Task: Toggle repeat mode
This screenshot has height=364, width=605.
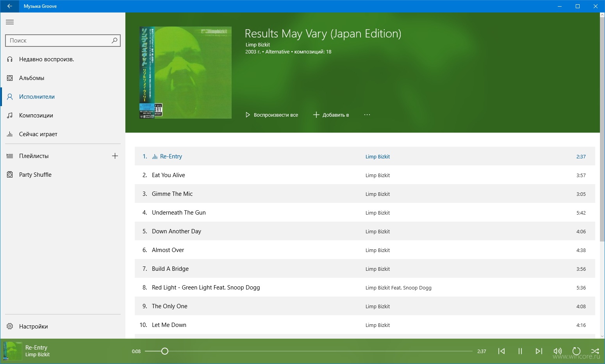Action: pyautogui.click(x=576, y=351)
